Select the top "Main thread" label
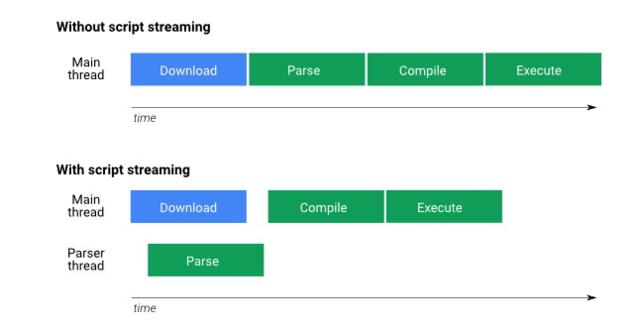Viewport: 644px width, 331px height. 86,68
